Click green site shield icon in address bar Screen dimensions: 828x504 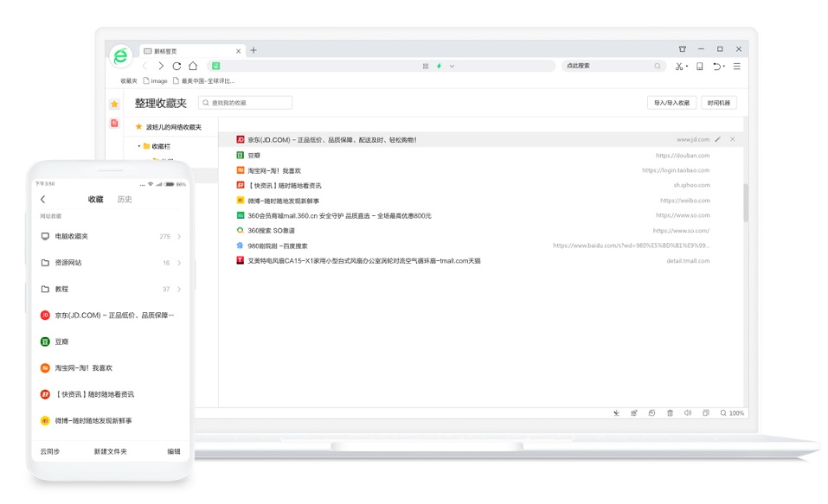point(216,66)
